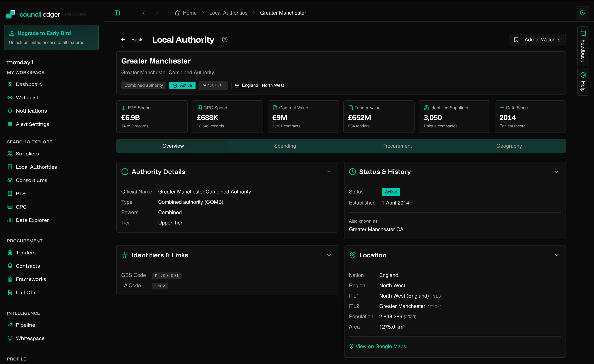
Task: Collapse the Authority Details section
Action: pyautogui.click(x=329, y=172)
